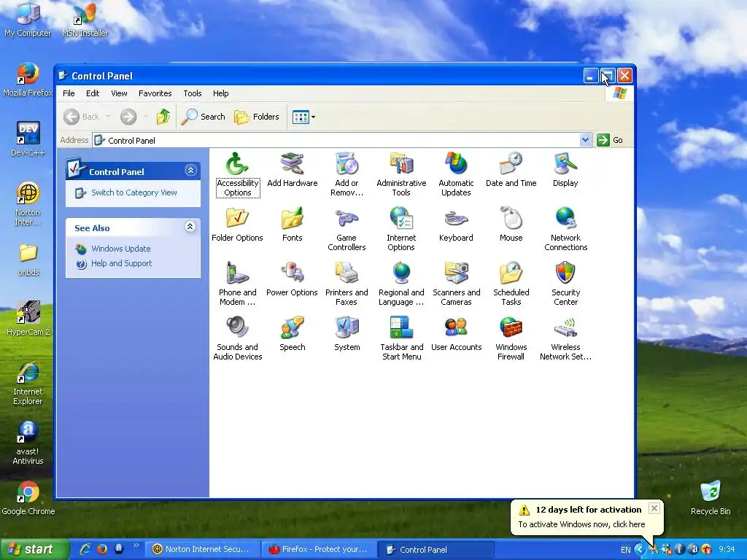
Task: Close the activation reminder balloon
Action: point(654,508)
